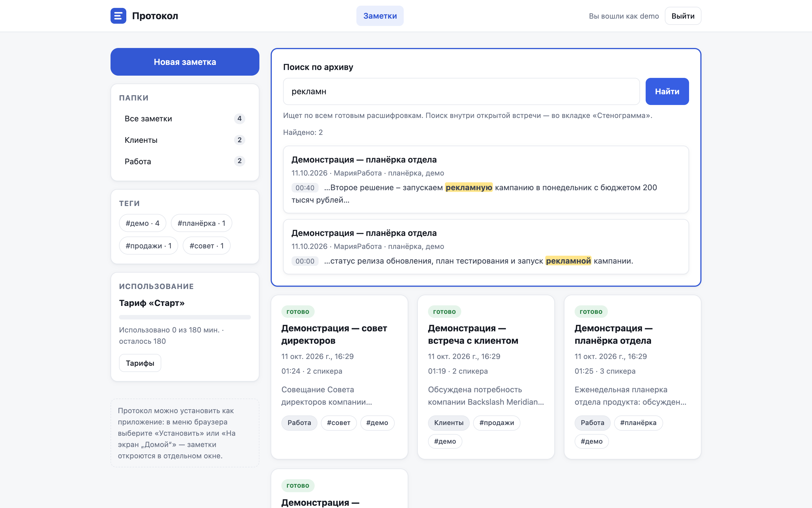Click #продажи tag on встреча с клиентом card

497,423
